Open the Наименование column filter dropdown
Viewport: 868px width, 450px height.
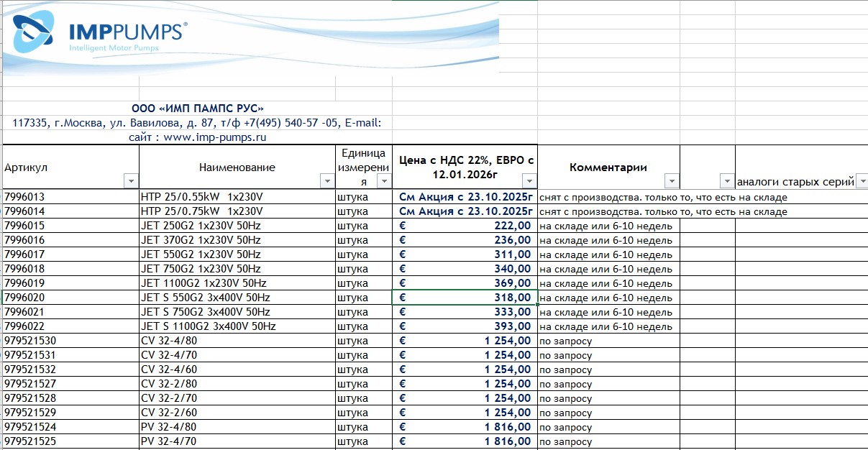pos(327,181)
